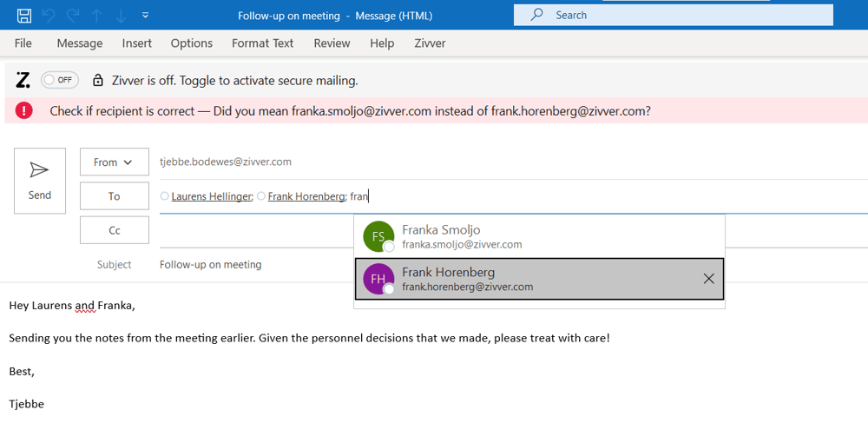This screenshot has height=430, width=868.
Task: Click presence circle before Frank Horenberg in To
Action: click(261, 196)
